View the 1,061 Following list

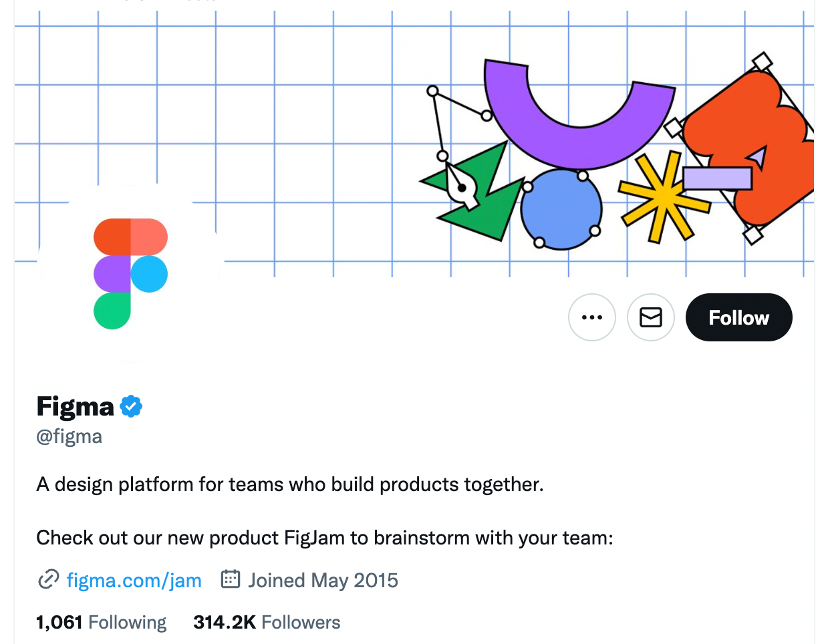click(101, 623)
